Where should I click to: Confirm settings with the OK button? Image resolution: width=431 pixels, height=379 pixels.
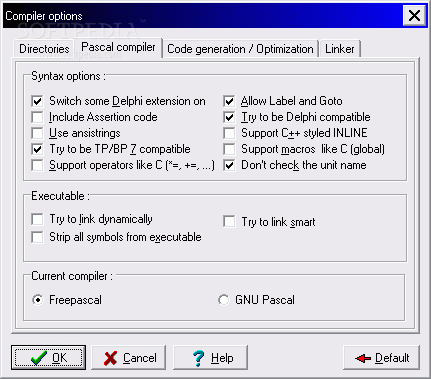click(x=48, y=358)
